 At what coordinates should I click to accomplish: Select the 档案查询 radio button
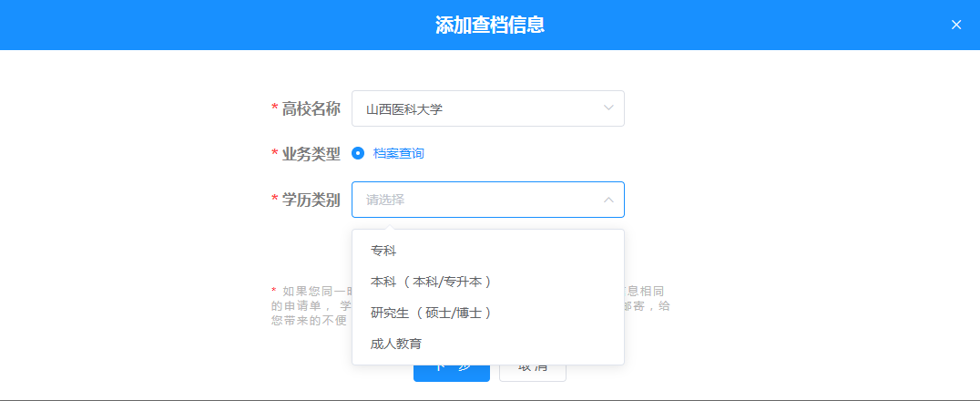358,153
